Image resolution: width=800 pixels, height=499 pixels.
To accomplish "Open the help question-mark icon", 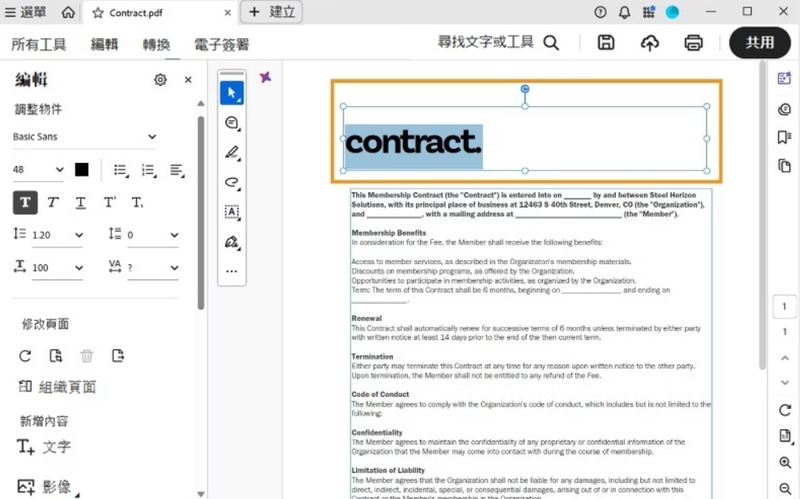I will click(x=601, y=12).
